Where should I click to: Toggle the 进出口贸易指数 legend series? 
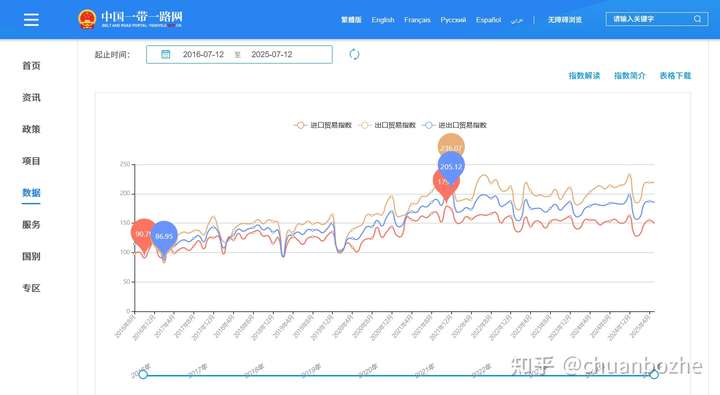click(x=455, y=125)
